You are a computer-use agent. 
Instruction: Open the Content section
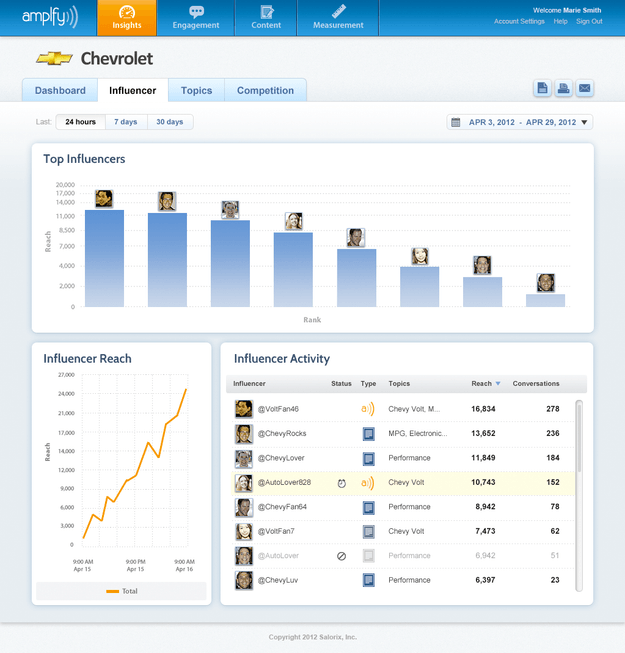coord(266,18)
